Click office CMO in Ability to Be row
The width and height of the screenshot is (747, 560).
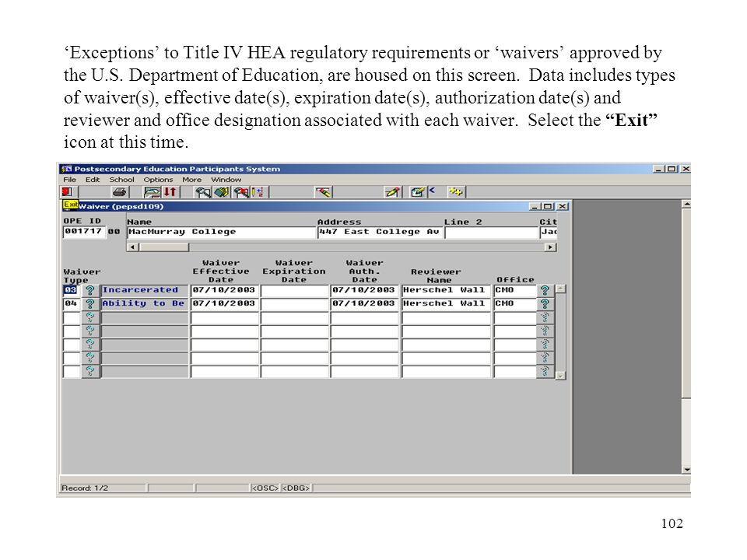pos(515,303)
